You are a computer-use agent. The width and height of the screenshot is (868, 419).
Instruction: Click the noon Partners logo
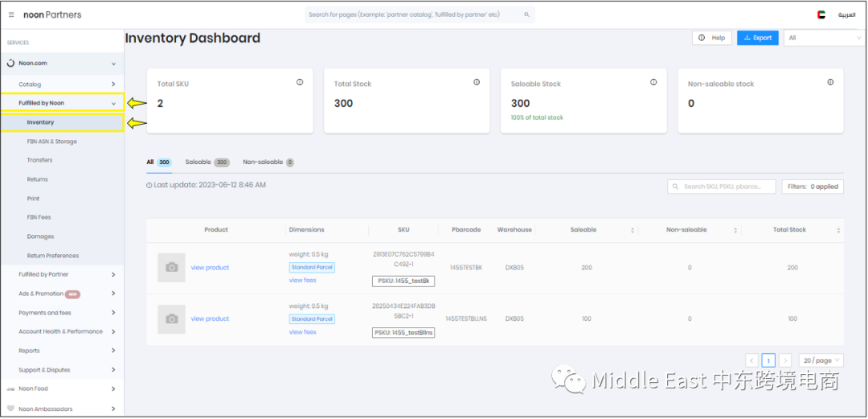tap(52, 15)
